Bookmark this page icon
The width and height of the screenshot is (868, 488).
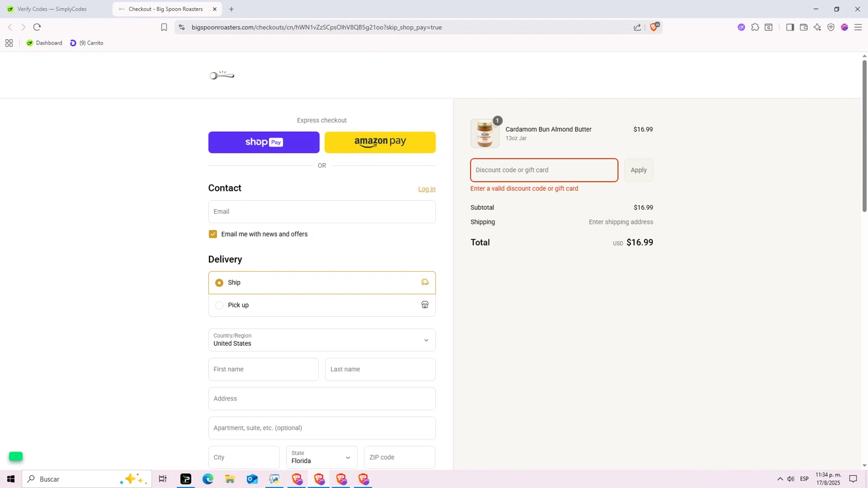[164, 27]
